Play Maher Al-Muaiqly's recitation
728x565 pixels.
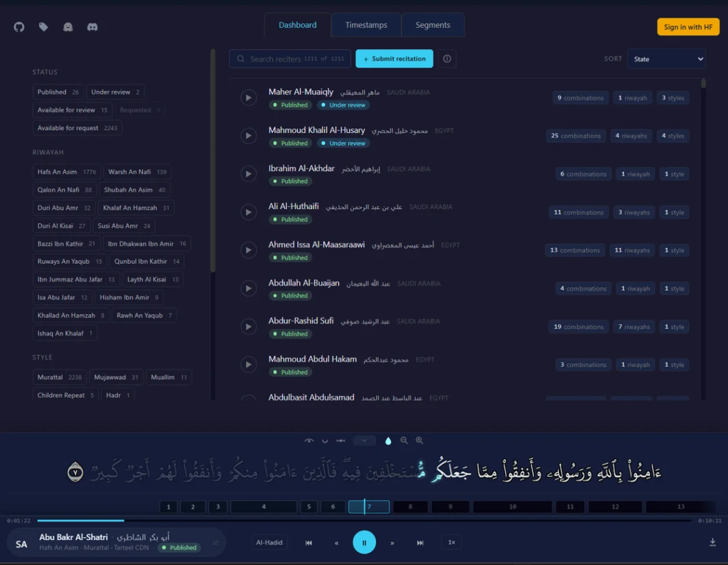249,98
